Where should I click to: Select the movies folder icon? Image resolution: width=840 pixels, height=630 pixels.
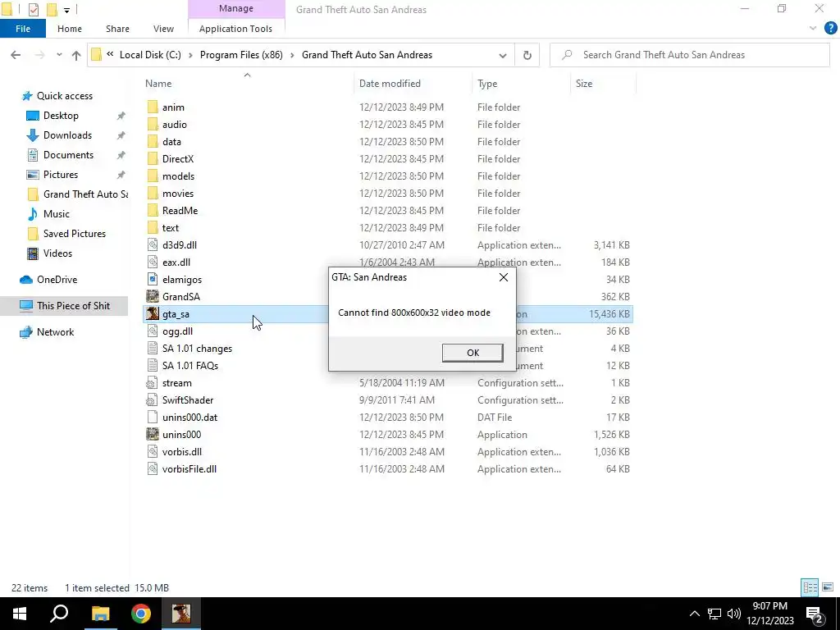tap(153, 194)
